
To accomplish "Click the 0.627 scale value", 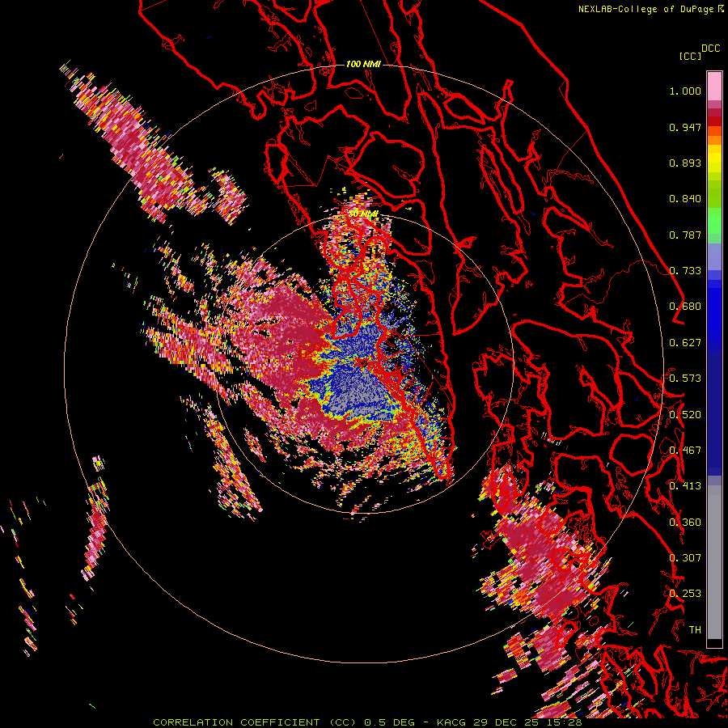I will point(685,343).
